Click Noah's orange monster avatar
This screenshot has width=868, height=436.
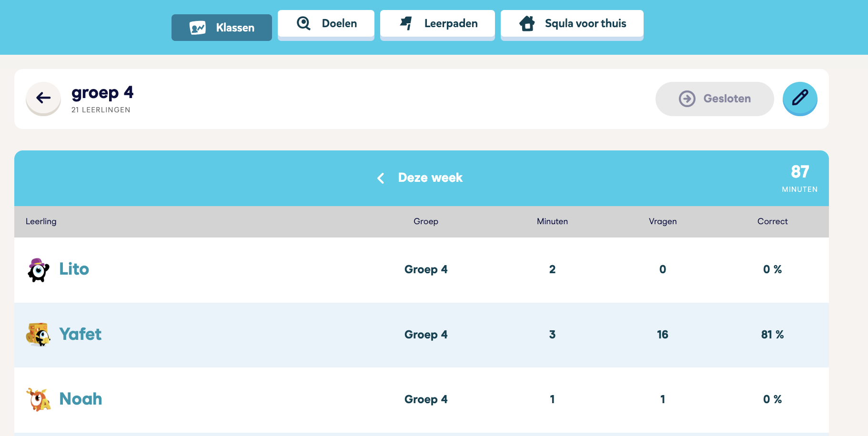coord(38,399)
